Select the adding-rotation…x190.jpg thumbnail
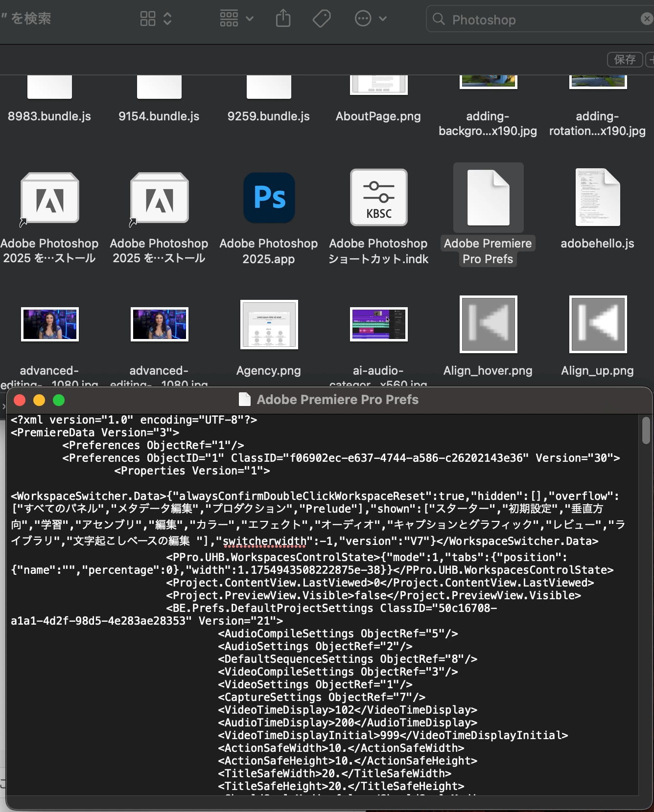 coord(598,82)
